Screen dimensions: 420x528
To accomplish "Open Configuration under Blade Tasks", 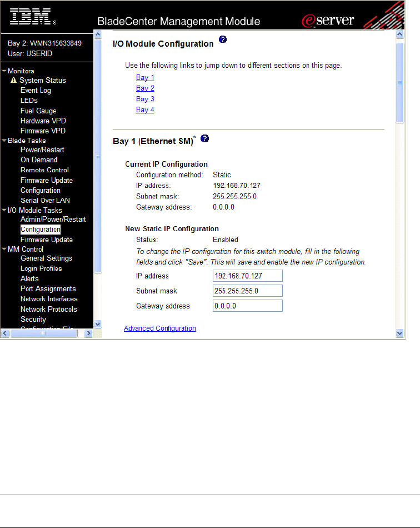I will pos(41,190).
